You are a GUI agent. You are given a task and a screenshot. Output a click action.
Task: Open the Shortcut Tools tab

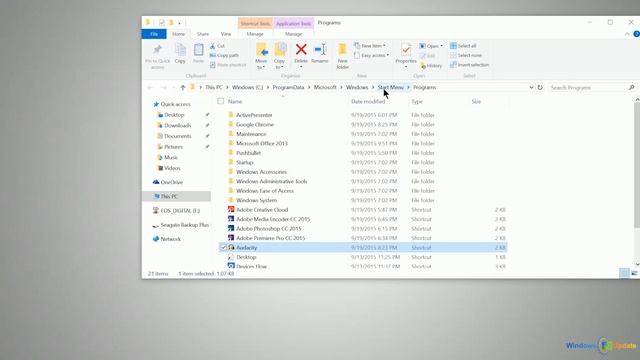(x=255, y=24)
